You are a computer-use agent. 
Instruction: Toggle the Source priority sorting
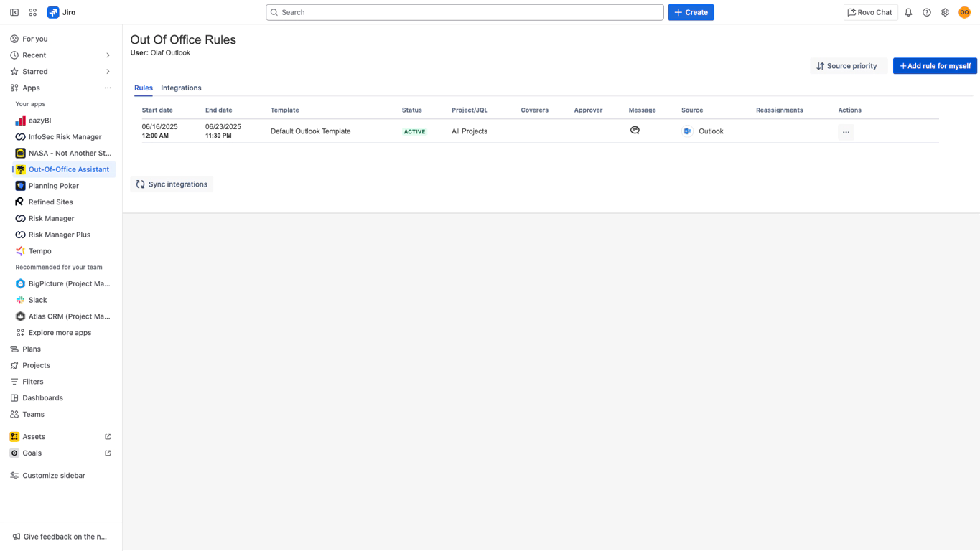tap(847, 66)
